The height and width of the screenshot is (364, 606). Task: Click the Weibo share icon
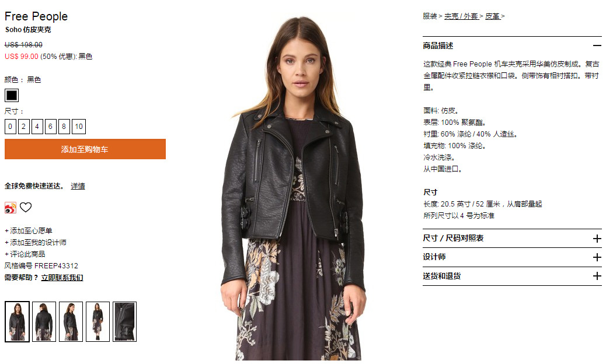11,208
